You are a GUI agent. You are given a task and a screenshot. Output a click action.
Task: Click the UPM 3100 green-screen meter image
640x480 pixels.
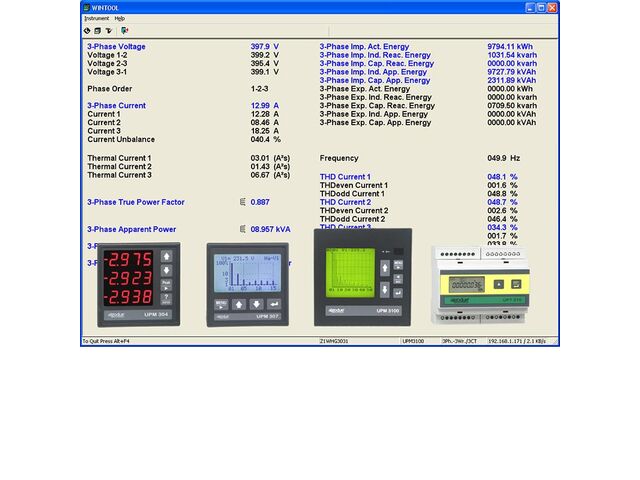362,278
